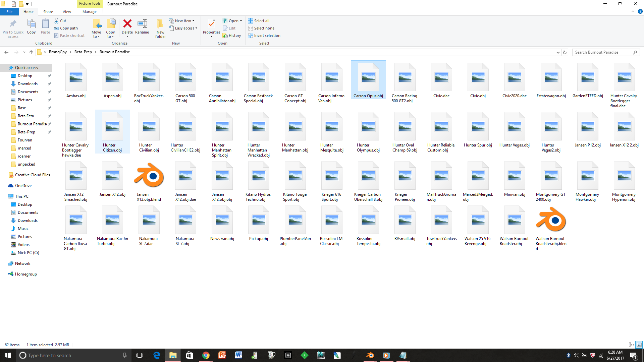Image resolution: width=644 pixels, height=362 pixels.
Task: Click the Windows Start button
Action: click(8, 355)
